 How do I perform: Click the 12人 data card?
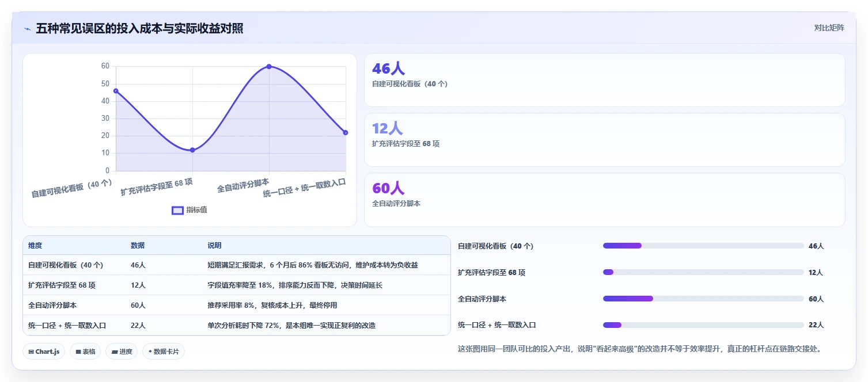pyautogui.click(x=604, y=140)
